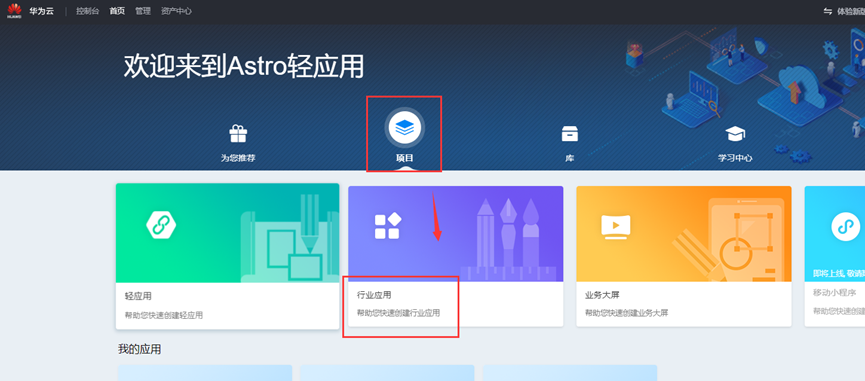Click the Huawei logo icon
The width and height of the screenshot is (865, 381).
pos(14,11)
